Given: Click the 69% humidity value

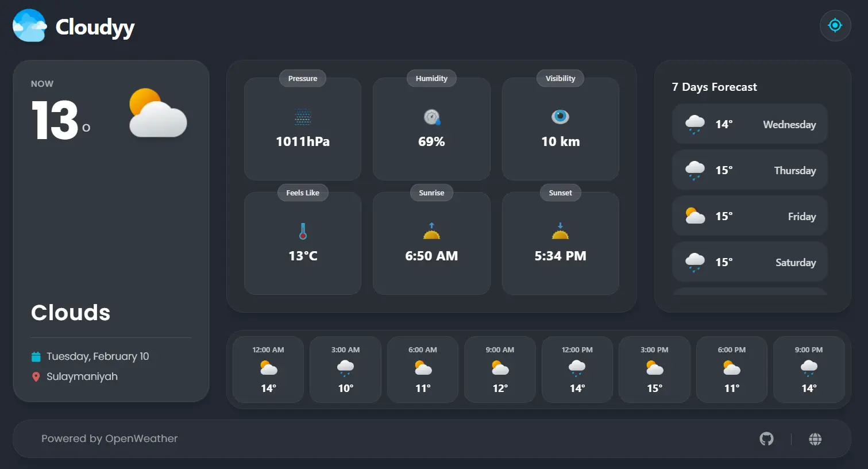Looking at the screenshot, I should 431,141.
